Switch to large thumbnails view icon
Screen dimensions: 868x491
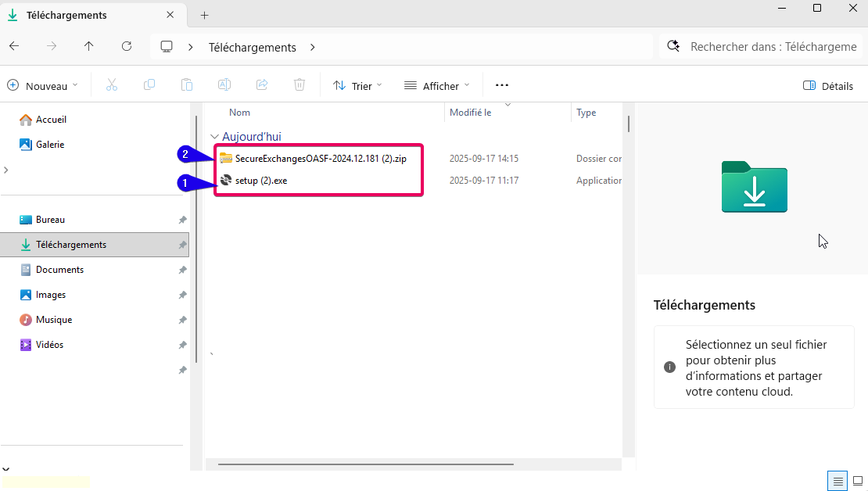pyautogui.click(x=858, y=481)
